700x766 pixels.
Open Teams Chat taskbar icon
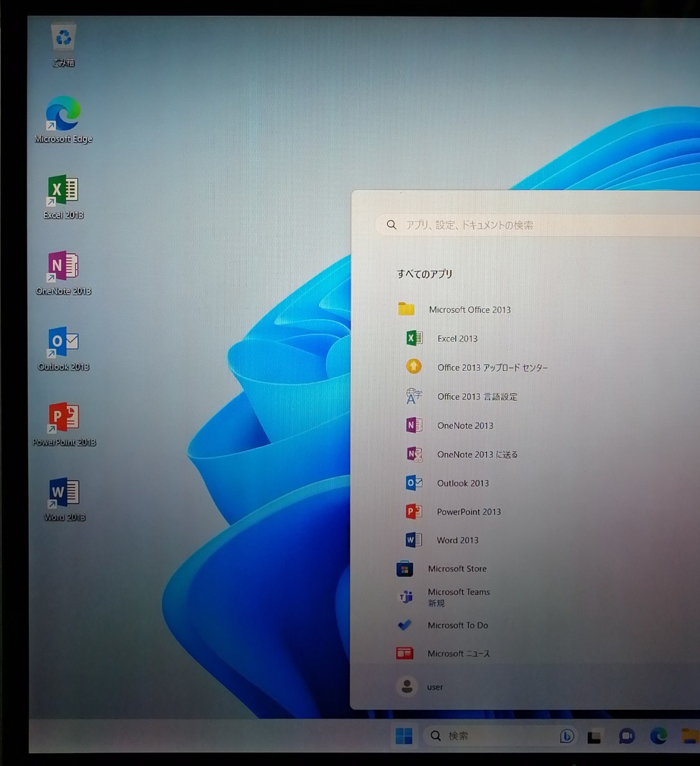(x=627, y=737)
